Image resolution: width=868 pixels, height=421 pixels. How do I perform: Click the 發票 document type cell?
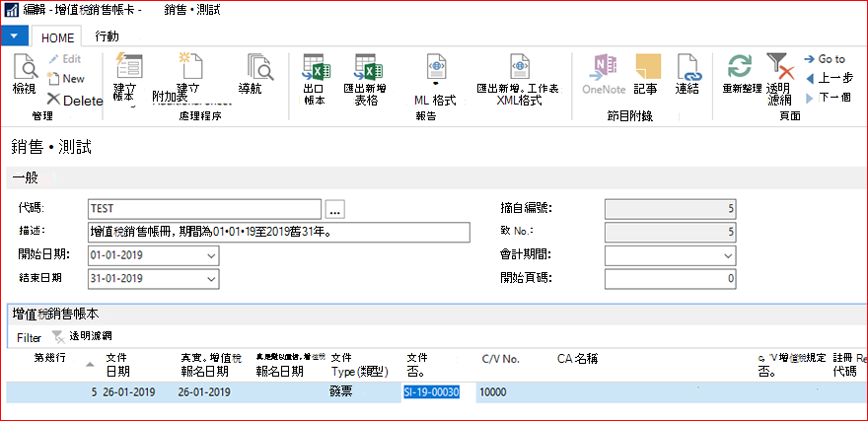pos(340,392)
